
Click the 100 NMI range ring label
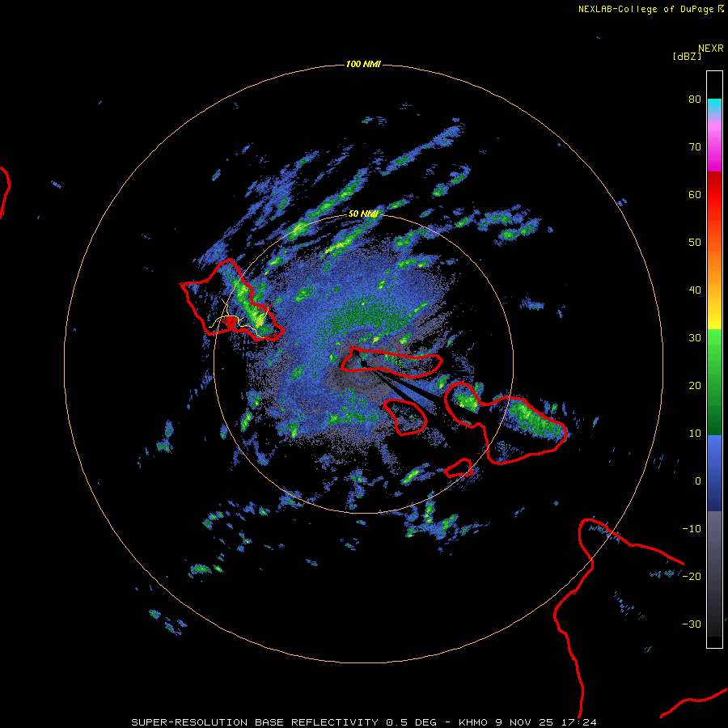(363, 64)
